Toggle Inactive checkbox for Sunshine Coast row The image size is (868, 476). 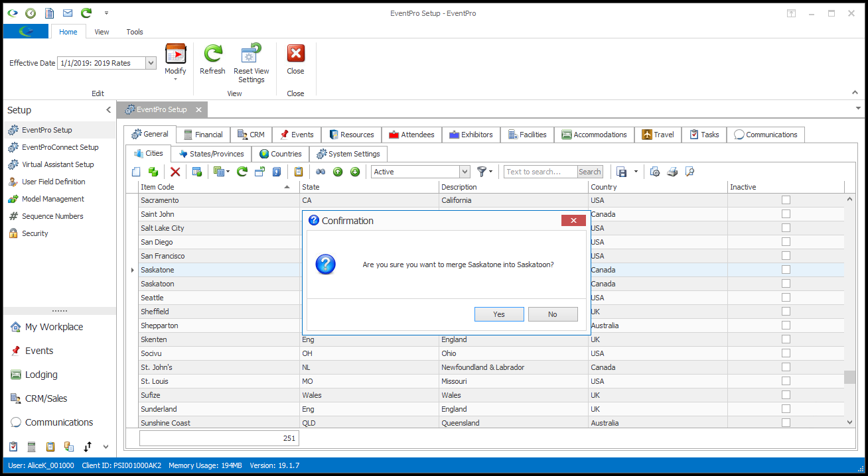coord(786,423)
